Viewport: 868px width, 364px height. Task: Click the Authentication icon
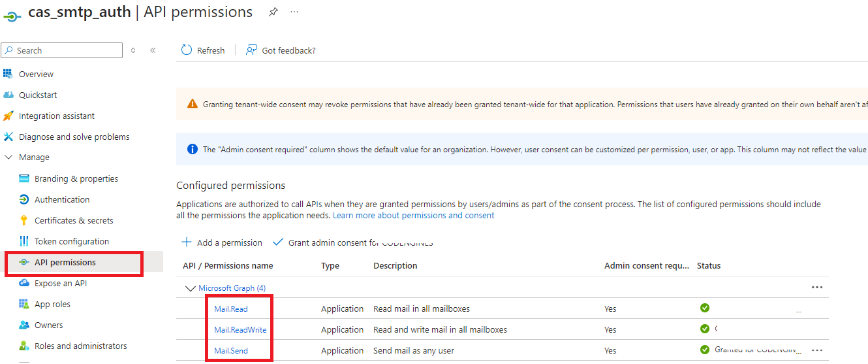click(24, 199)
